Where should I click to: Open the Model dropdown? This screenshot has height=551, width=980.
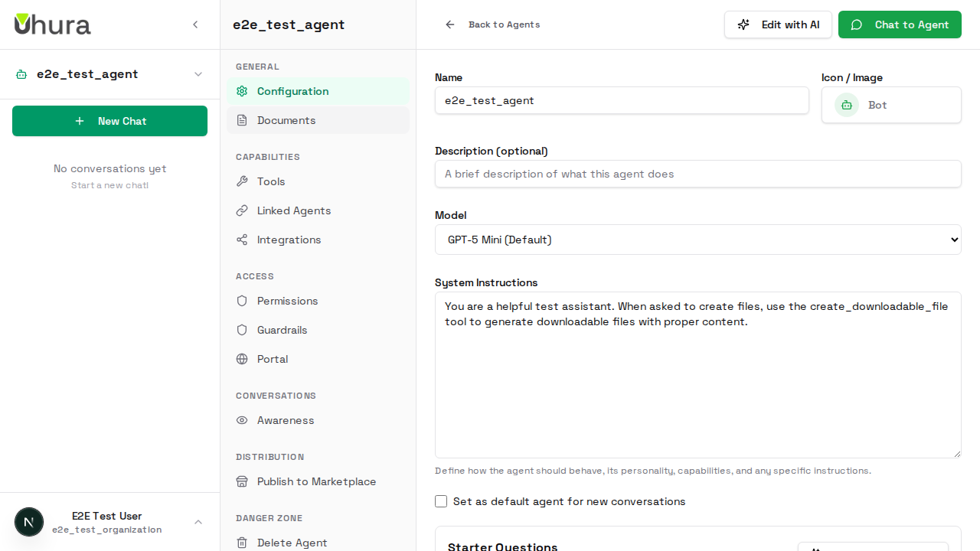pos(697,240)
